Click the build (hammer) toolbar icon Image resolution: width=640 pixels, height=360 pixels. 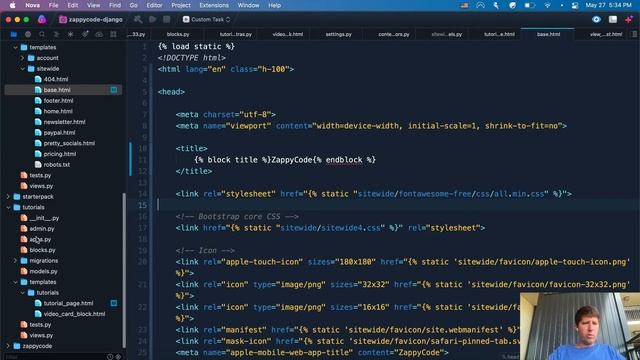coord(138,19)
